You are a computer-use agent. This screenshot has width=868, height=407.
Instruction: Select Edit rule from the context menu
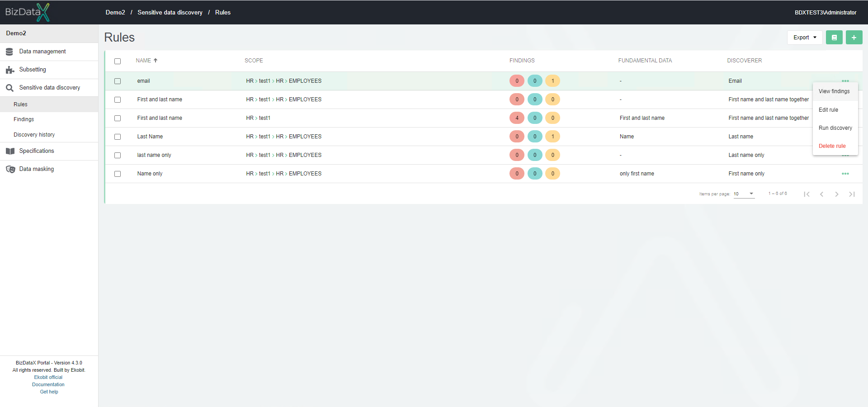835,110
